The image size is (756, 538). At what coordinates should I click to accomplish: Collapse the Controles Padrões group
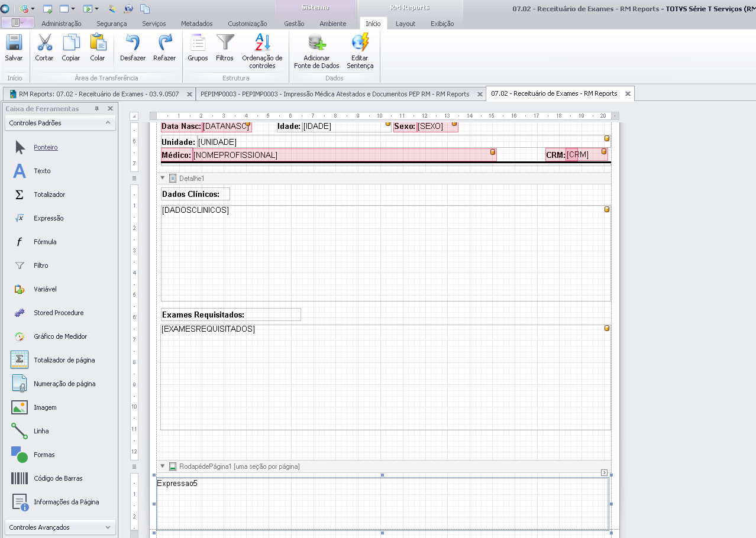click(x=108, y=123)
